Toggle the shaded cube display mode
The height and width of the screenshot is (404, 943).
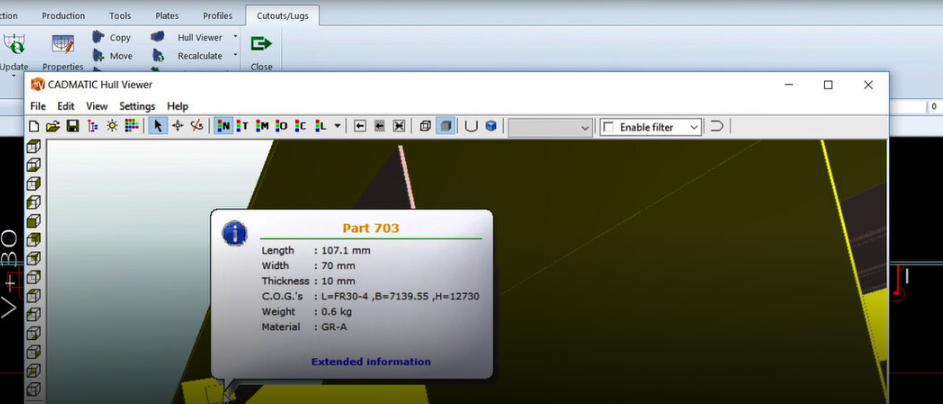tap(445, 126)
